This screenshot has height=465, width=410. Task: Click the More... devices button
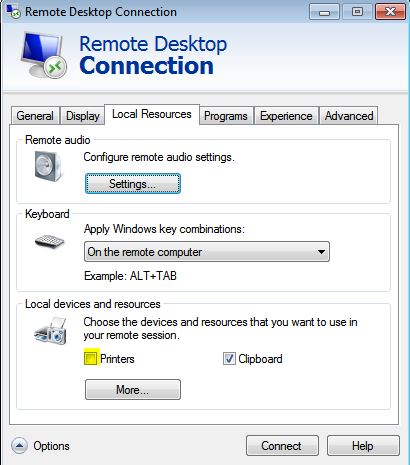pyautogui.click(x=133, y=389)
